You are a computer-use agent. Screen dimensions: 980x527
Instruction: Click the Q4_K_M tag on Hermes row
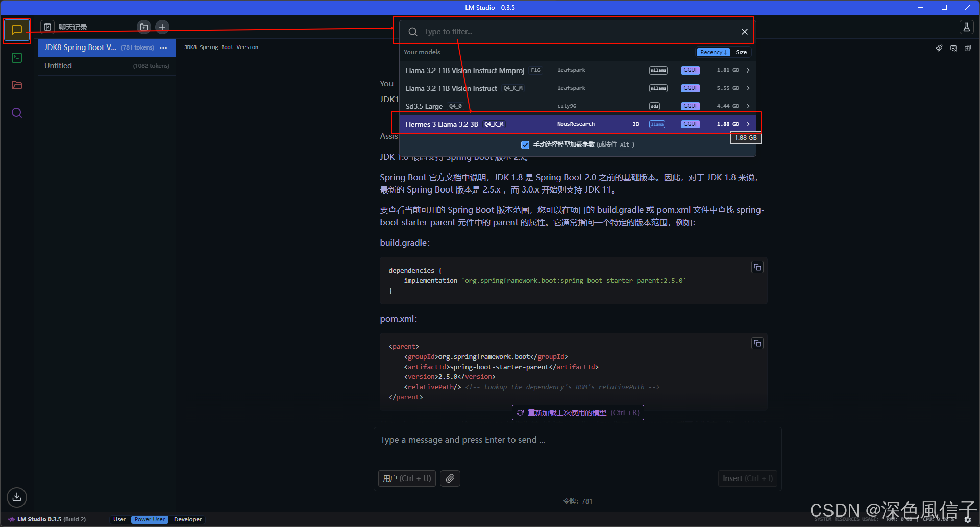tap(494, 124)
